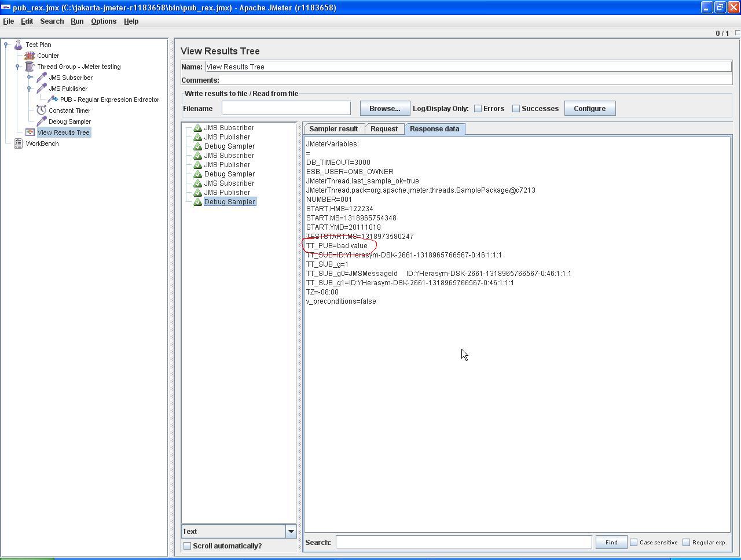Enable the Errors log filter checkbox
The height and width of the screenshot is (560, 741).
(x=478, y=108)
